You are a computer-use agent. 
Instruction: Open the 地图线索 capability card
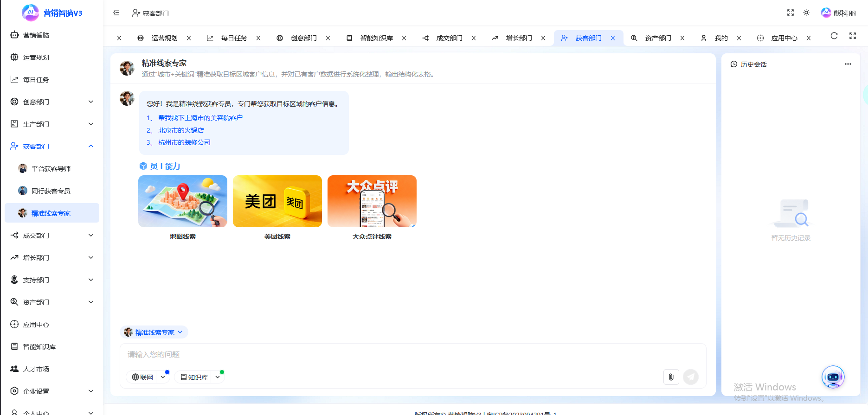[183, 201]
